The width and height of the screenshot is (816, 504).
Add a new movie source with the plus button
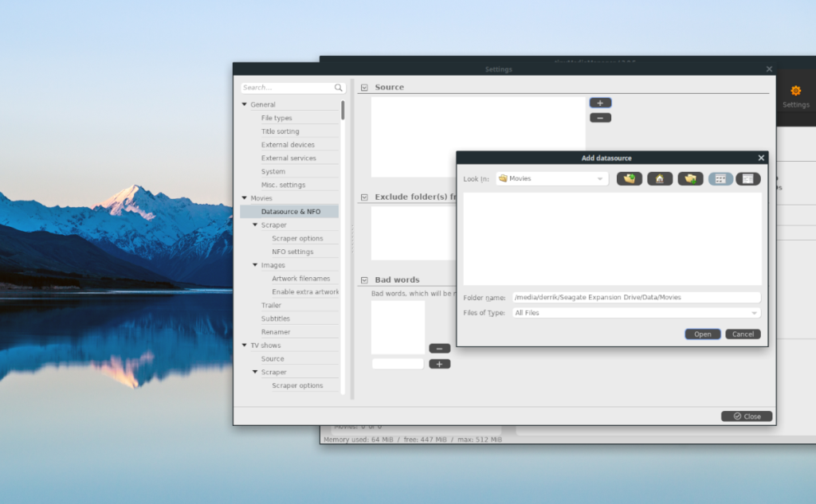click(599, 102)
